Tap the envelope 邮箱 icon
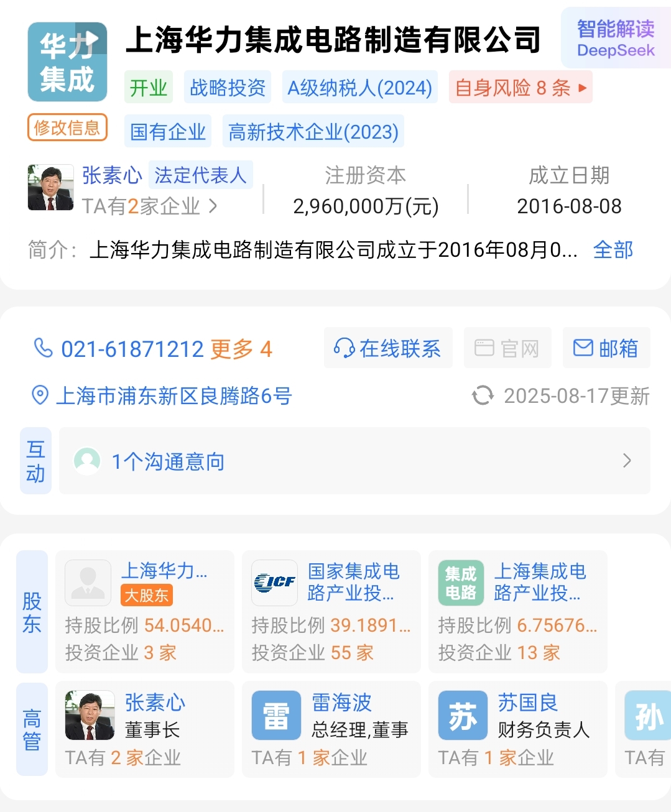Viewport: 671px width, 812px height. [583, 348]
